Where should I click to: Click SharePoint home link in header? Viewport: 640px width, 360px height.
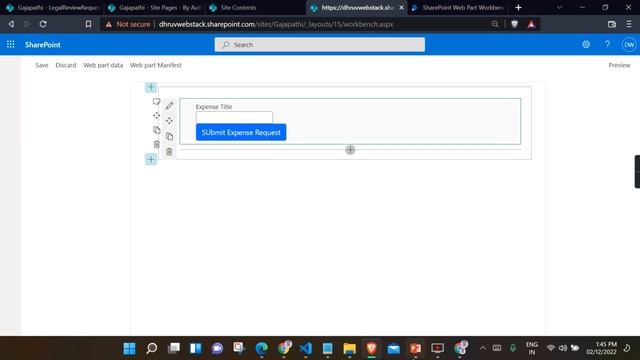coord(42,44)
